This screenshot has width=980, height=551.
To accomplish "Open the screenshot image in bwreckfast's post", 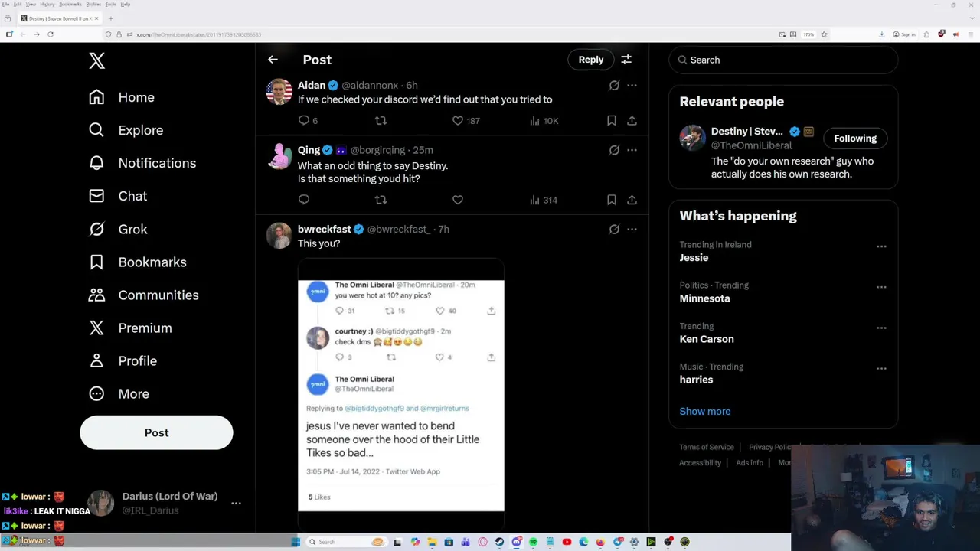I will (x=401, y=395).
